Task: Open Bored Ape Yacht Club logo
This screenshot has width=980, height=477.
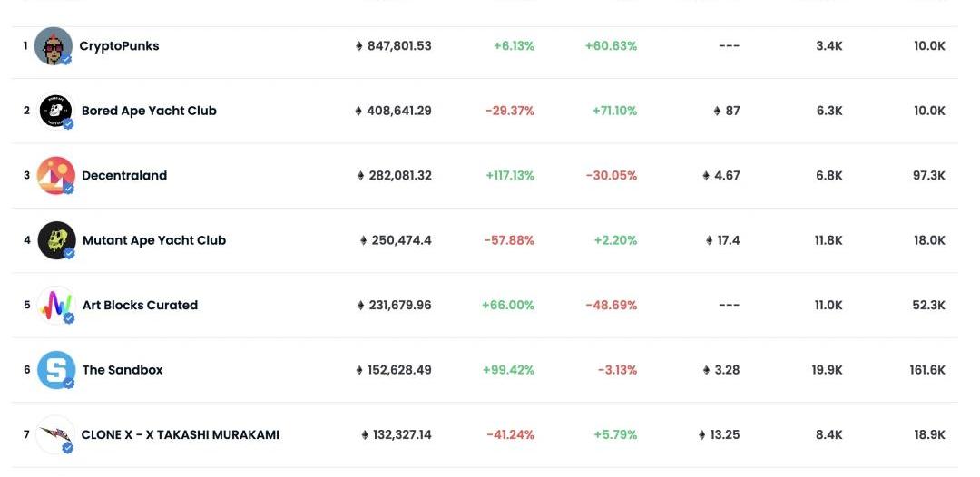Action: coord(55,111)
